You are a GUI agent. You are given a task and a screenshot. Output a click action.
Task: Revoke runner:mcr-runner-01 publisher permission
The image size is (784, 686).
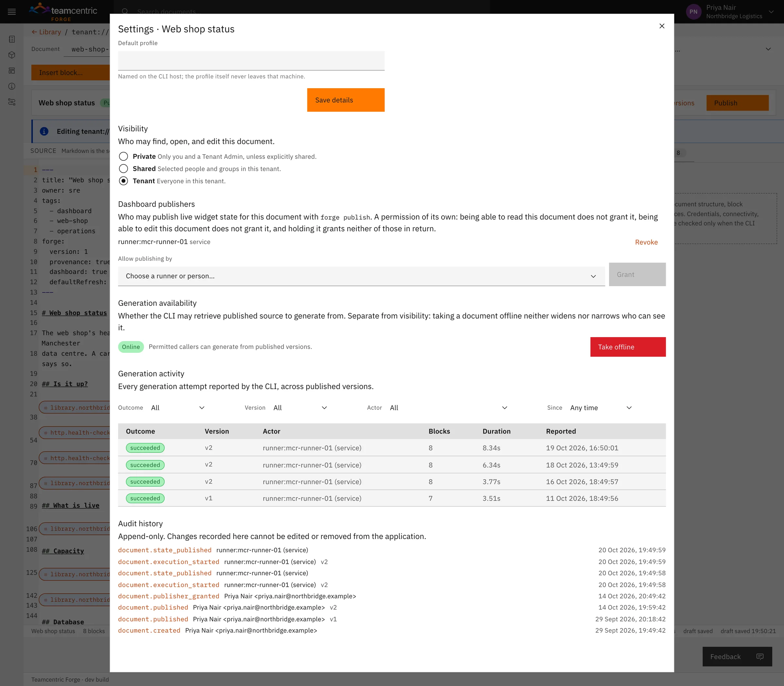(x=646, y=242)
